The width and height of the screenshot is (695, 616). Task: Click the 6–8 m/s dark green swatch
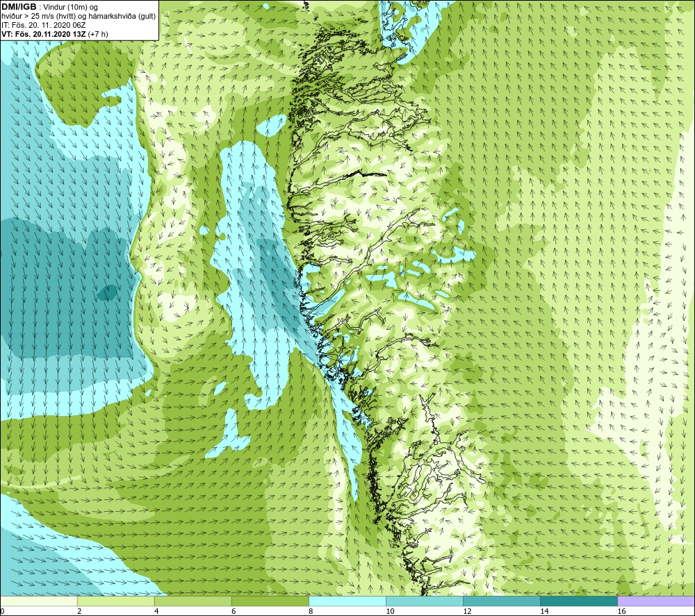point(270,601)
